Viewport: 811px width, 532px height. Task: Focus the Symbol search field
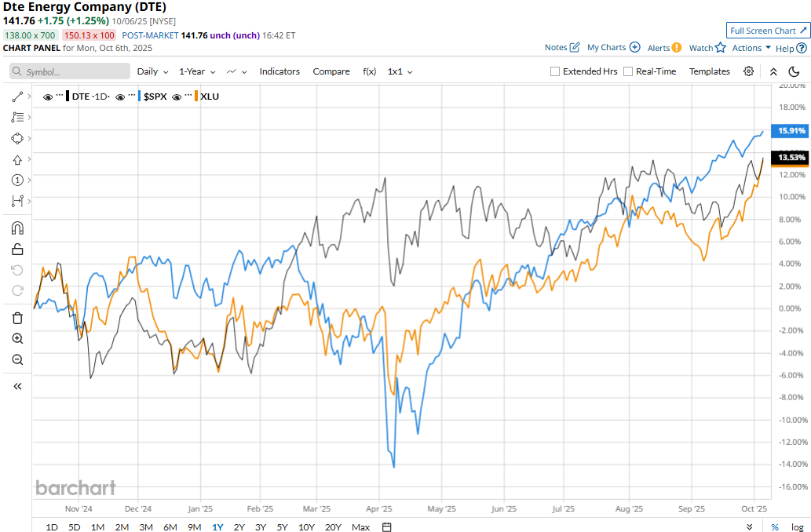click(70, 71)
